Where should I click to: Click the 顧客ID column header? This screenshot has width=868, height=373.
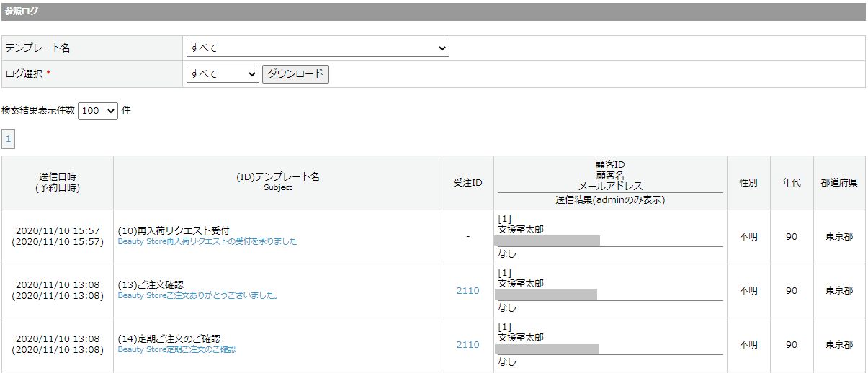pyautogui.click(x=610, y=165)
